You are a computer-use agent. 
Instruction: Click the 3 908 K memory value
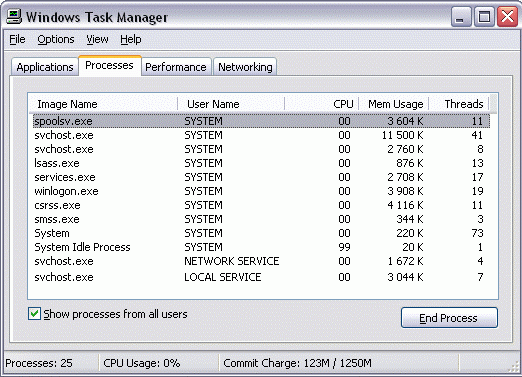coord(405,191)
